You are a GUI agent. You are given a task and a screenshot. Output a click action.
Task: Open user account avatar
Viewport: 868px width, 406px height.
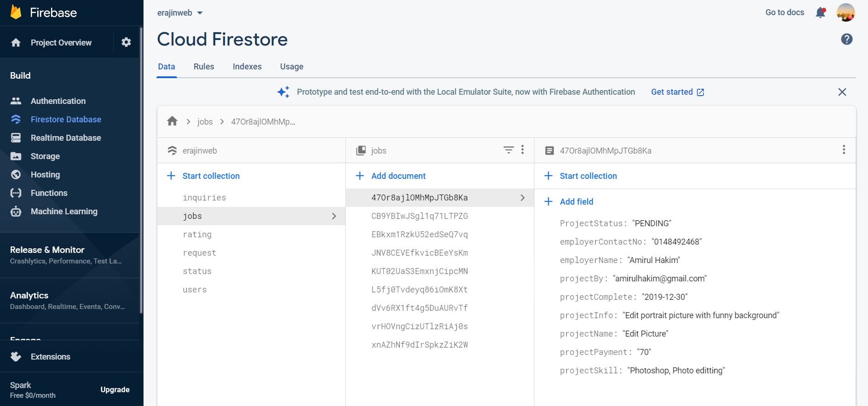[x=845, y=12]
